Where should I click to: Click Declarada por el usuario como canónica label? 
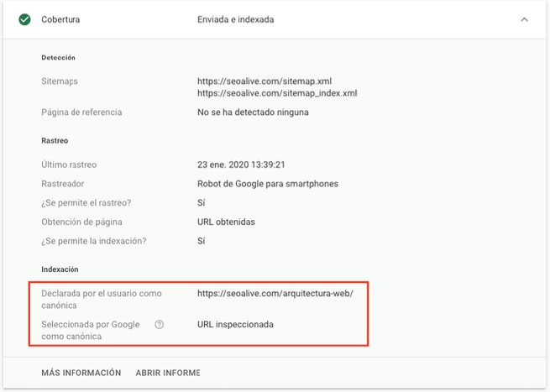coord(102,300)
